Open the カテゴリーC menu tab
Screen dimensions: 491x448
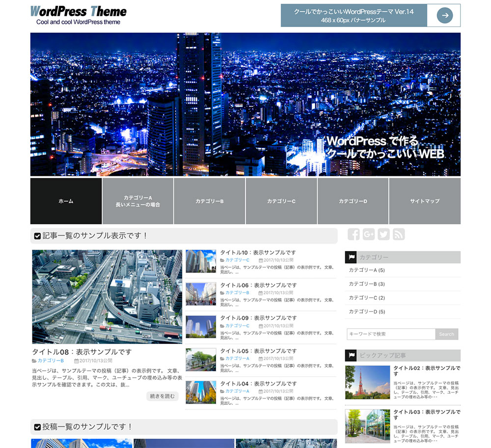(281, 201)
